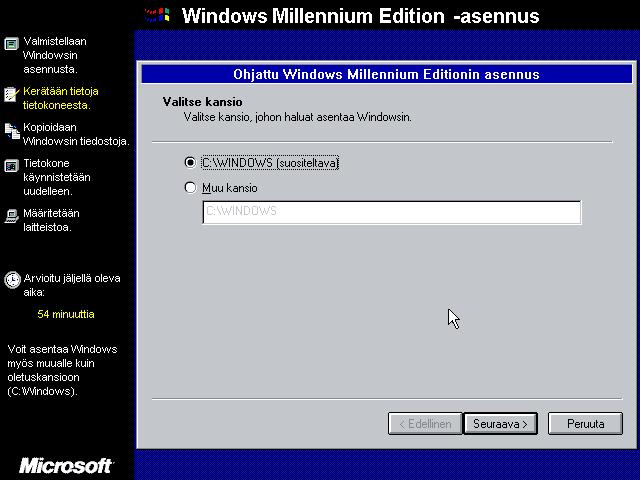Click the Microsoft logo at the bottom left
640x480 pixels.
tap(66, 465)
